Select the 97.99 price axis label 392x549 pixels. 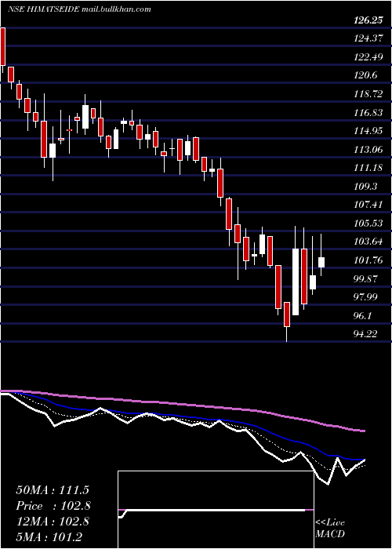coord(365,297)
